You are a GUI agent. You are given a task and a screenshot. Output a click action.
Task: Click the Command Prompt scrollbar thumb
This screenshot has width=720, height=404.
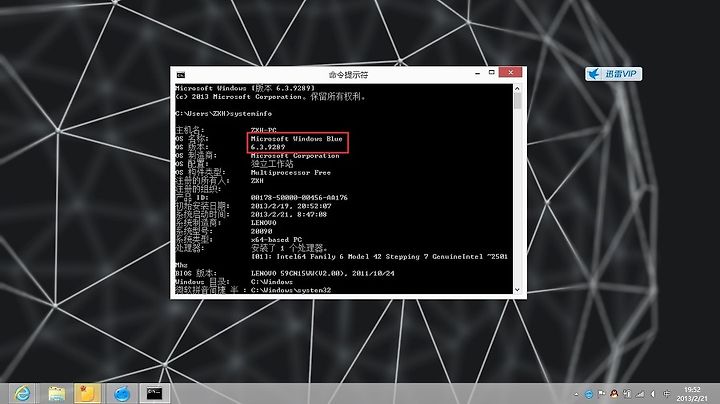coord(518,101)
